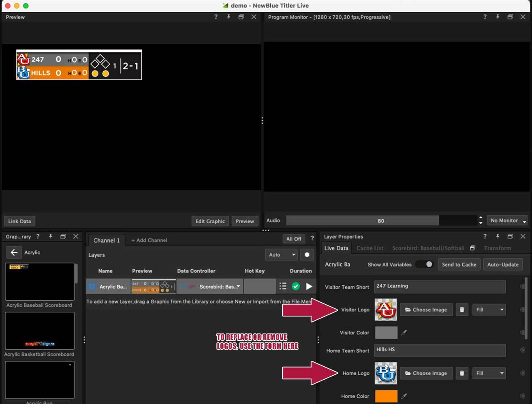The image size is (532, 404).
Task: Open help for the Preview panel
Action: [216, 17]
